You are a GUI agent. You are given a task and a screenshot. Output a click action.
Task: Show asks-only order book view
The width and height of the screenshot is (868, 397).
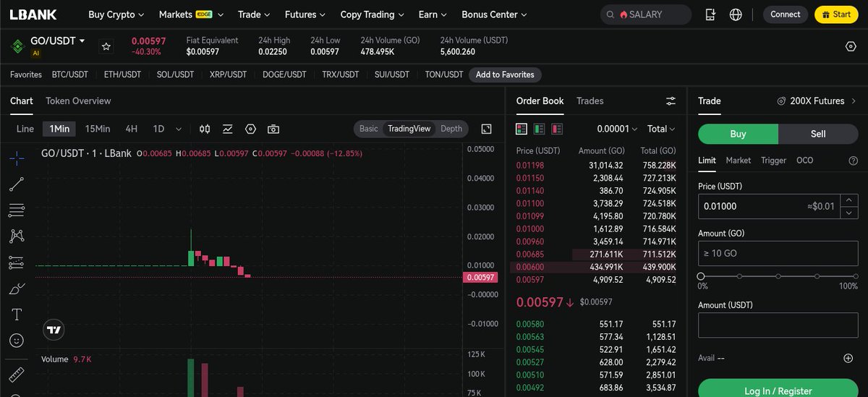[x=557, y=129]
